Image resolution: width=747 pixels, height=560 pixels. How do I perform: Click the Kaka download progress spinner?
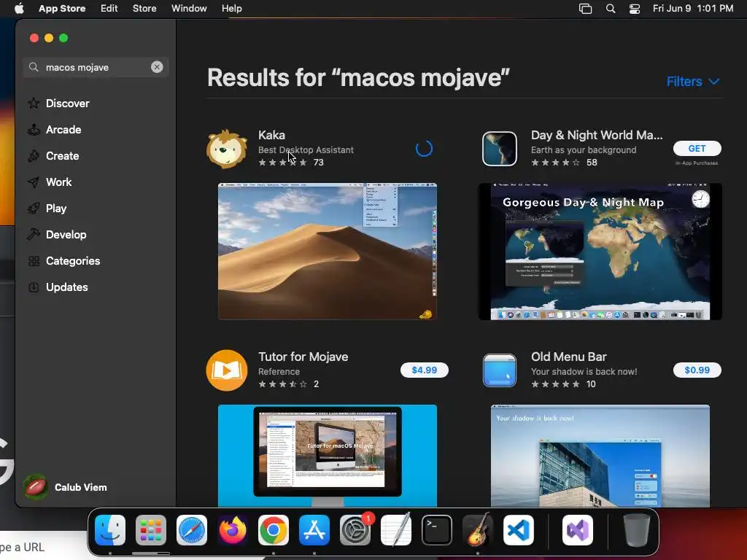pyautogui.click(x=424, y=149)
